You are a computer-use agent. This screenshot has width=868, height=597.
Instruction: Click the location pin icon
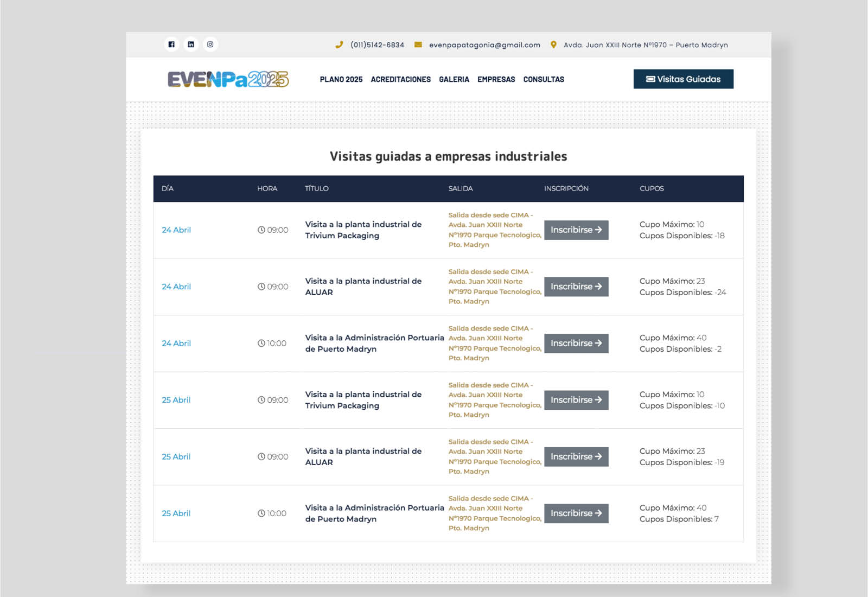pyautogui.click(x=553, y=45)
